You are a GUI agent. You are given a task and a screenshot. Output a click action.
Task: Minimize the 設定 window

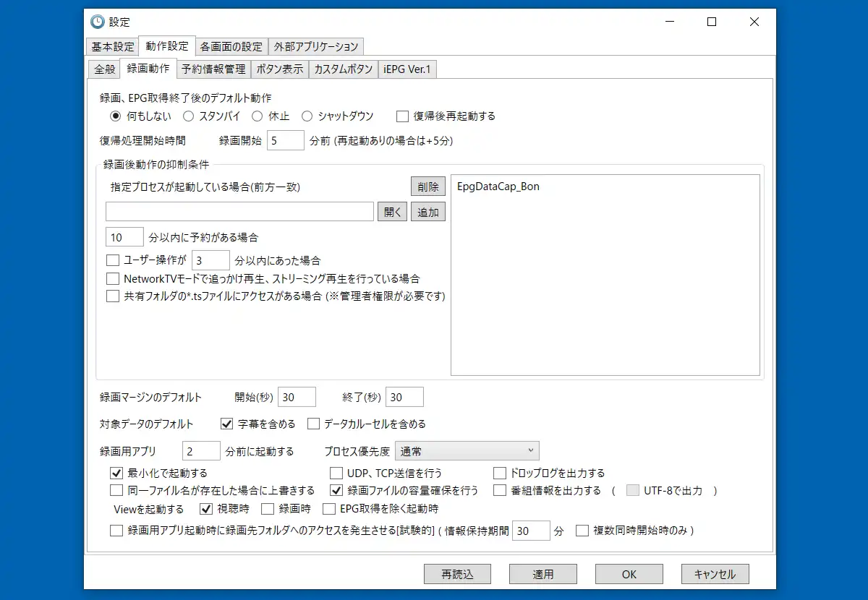coord(669,22)
